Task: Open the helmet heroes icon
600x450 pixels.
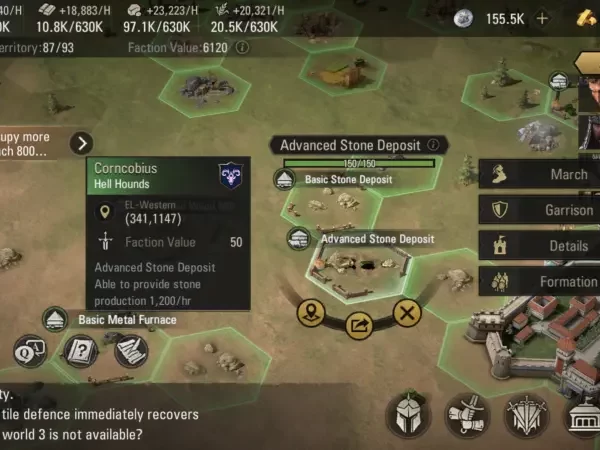Action: coord(409,416)
